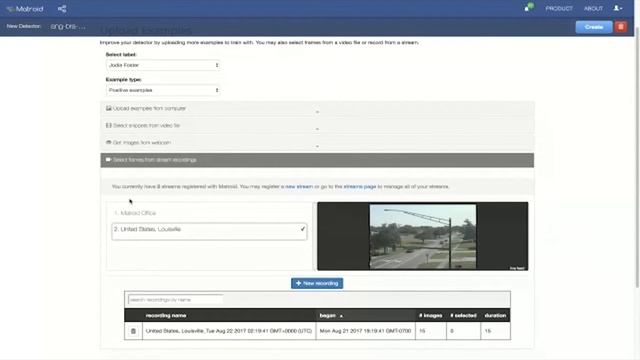Click the Matroid logo
Image resolution: width=640 pixels, height=360 pixels.
[25, 9]
